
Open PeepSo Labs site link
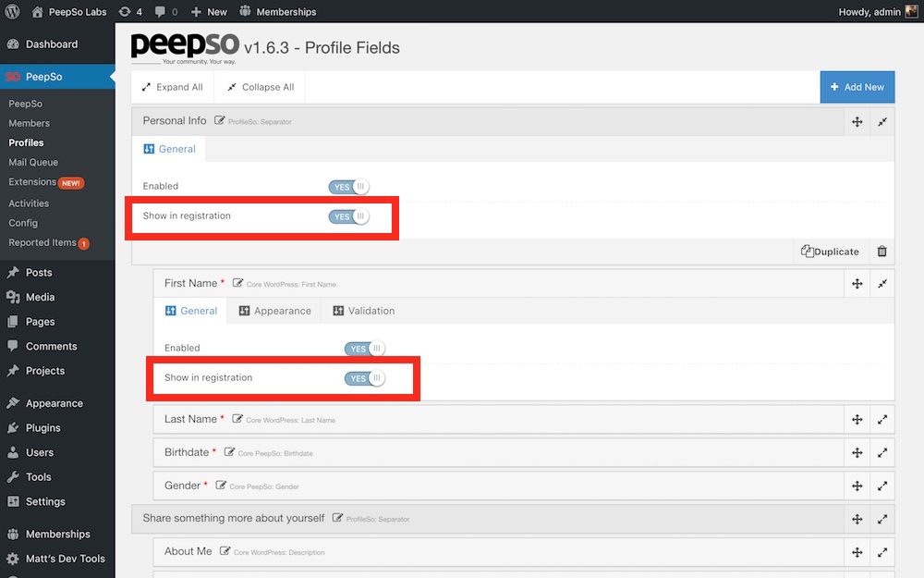[69, 12]
